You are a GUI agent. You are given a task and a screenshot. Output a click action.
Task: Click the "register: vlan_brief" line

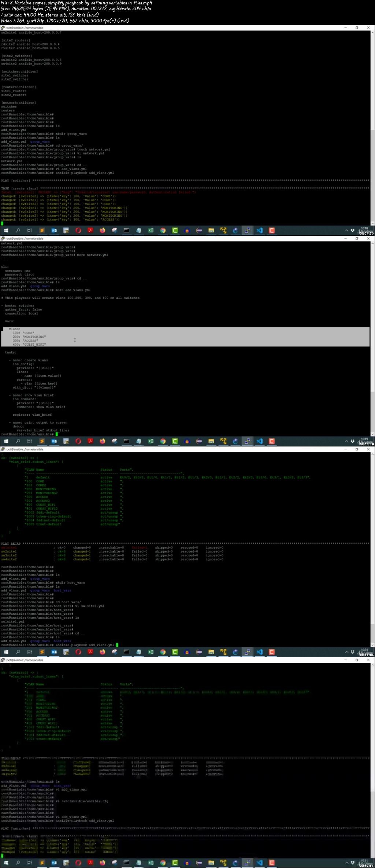click(x=32, y=415)
